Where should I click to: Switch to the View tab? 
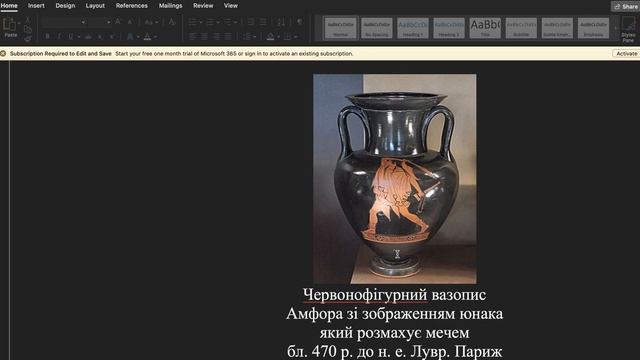tap(231, 6)
